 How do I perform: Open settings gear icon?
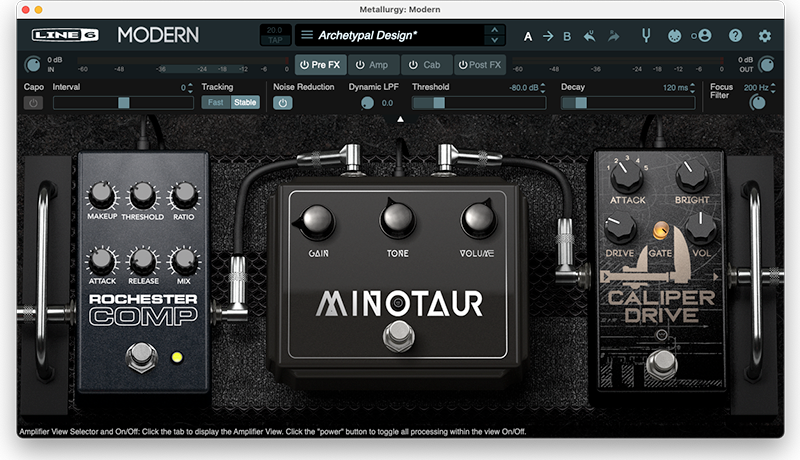tap(764, 36)
